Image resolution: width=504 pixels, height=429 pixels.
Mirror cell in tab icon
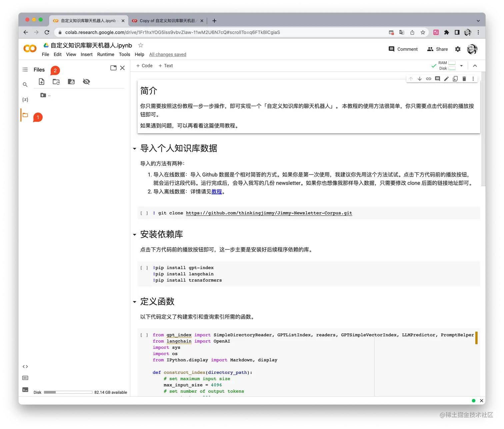(x=455, y=79)
